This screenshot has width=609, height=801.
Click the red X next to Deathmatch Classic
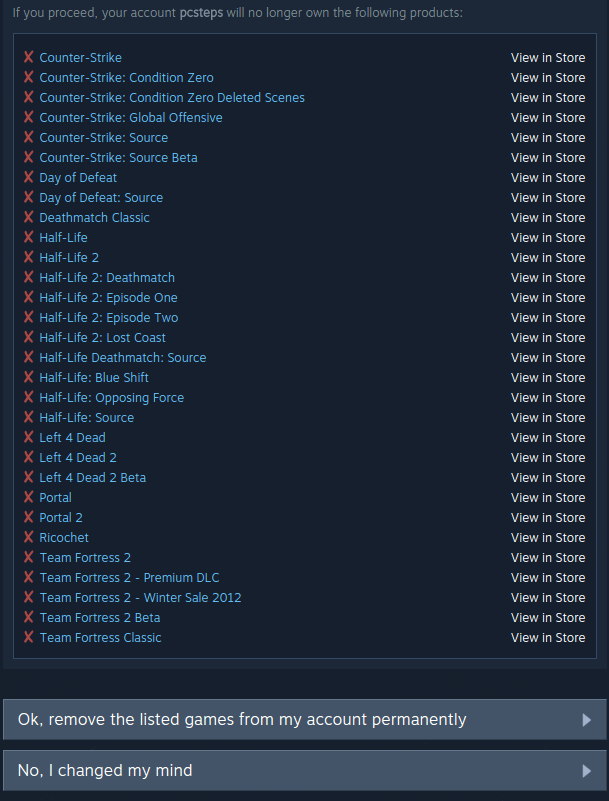(29, 217)
